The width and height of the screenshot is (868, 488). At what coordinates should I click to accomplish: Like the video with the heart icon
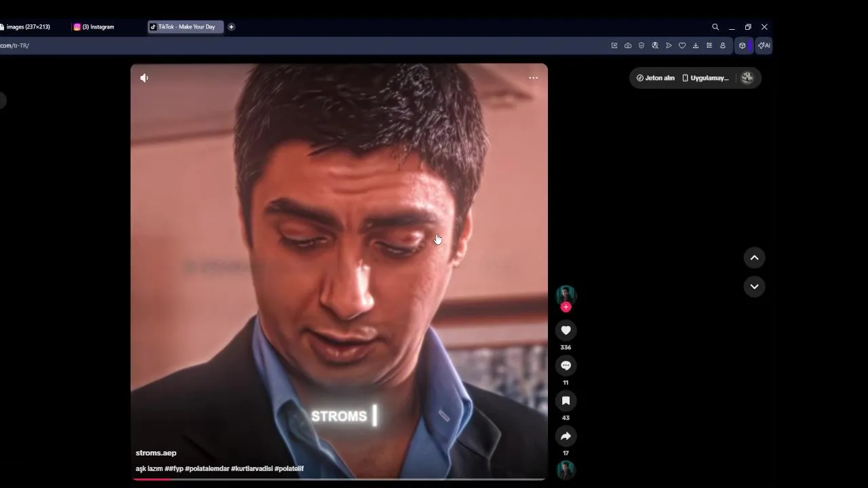(x=566, y=330)
